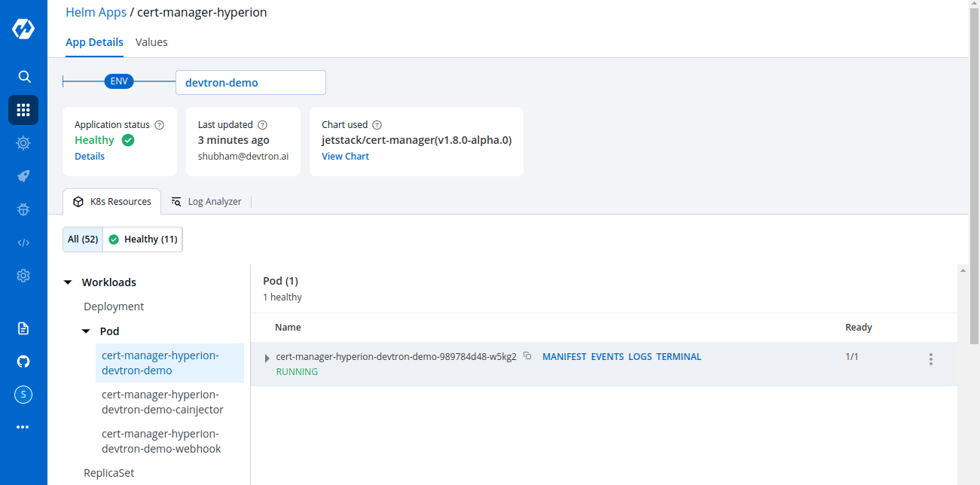
Task: Click help icon next to Application status
Action: (159, 125)
